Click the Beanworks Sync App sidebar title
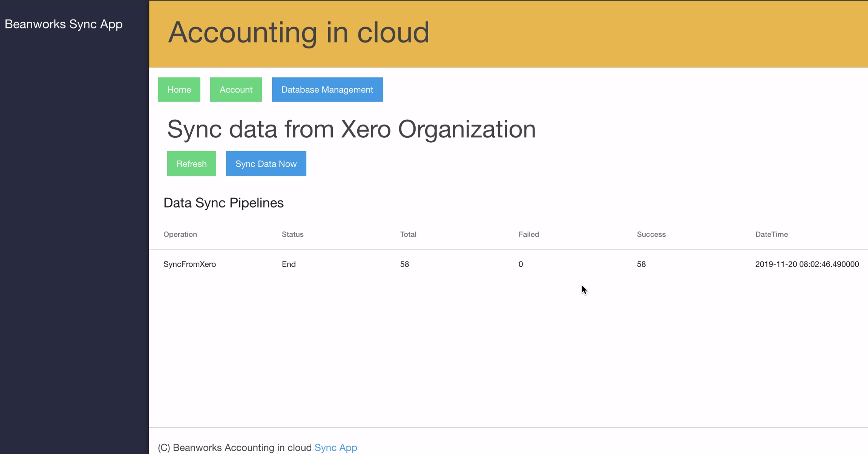868x454 pixels. [64, 24]
